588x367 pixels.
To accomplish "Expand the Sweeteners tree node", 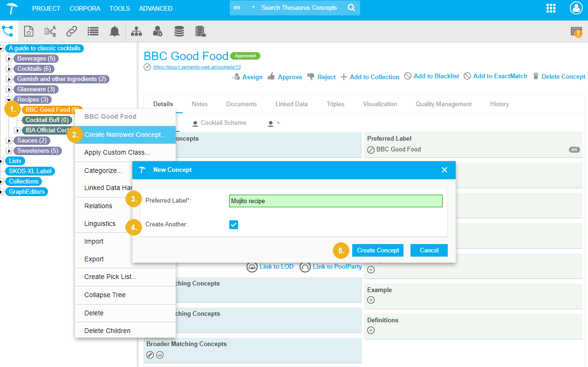I will (x=9, y=151).
